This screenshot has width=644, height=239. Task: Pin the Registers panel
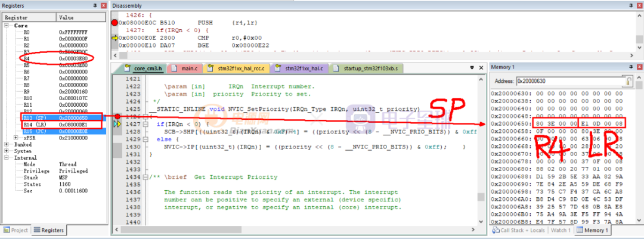[x=95, y=5]
